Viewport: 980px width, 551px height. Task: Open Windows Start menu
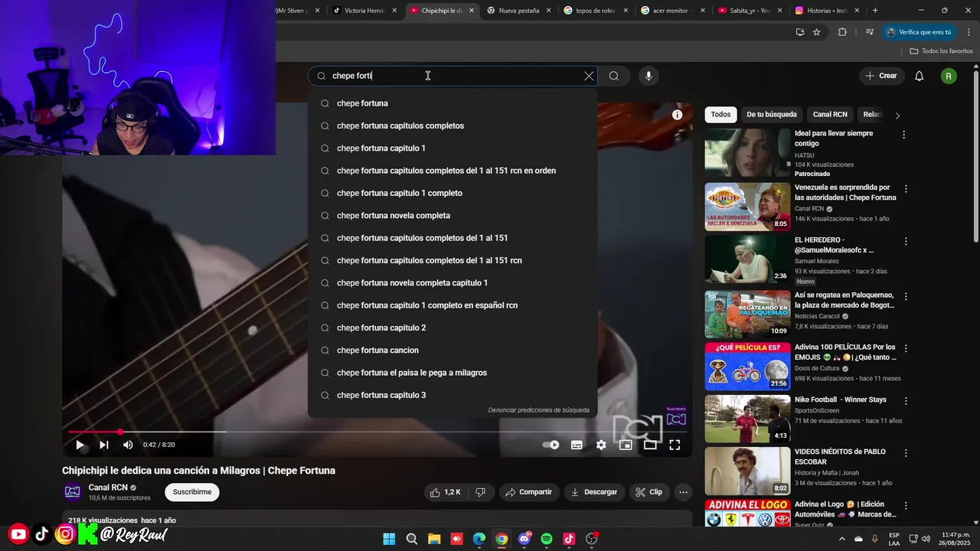(389, 539)
